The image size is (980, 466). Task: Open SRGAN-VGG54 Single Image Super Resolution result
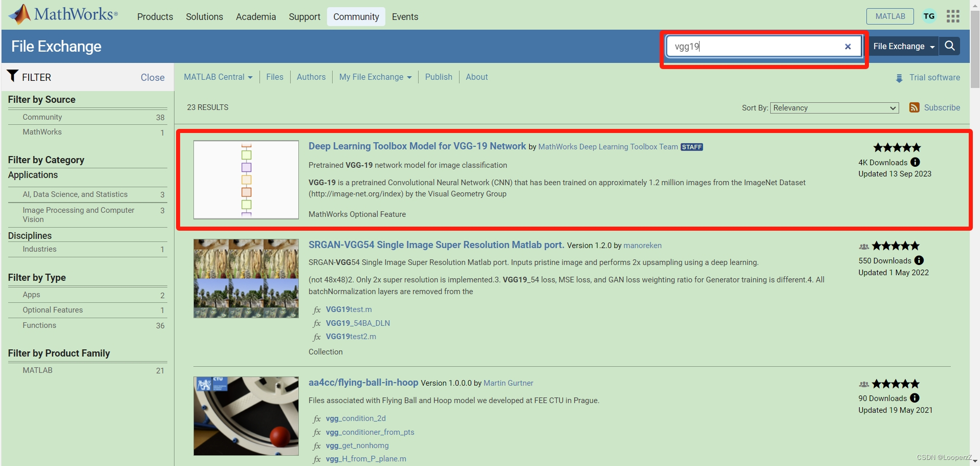[436, 245]
